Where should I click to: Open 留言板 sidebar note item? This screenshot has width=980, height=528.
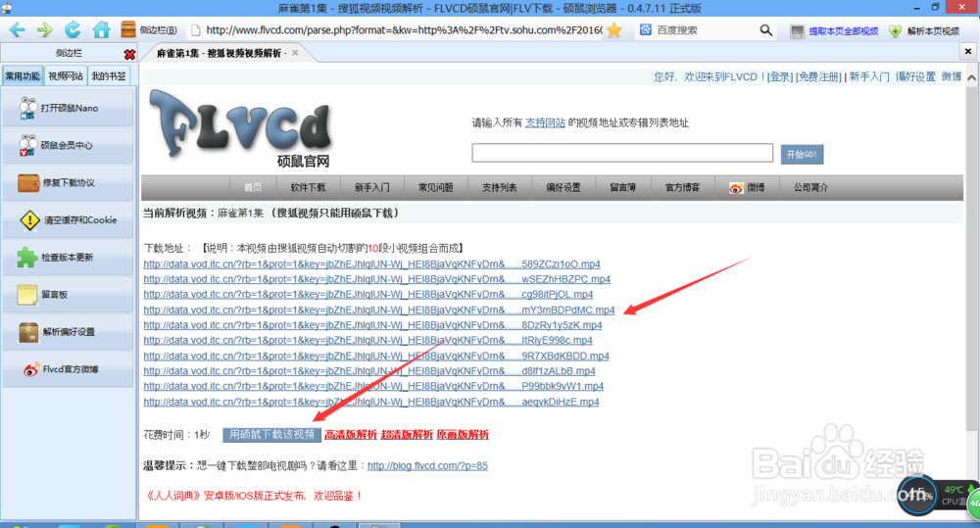(x=69, y=294)
